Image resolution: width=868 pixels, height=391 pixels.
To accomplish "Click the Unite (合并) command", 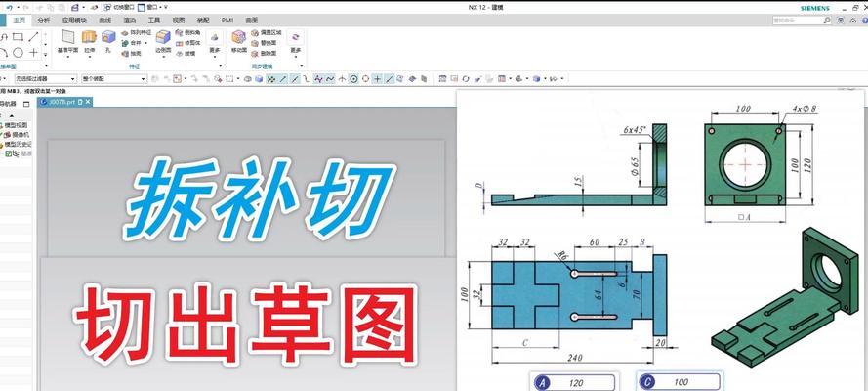I will coord(132,43).
